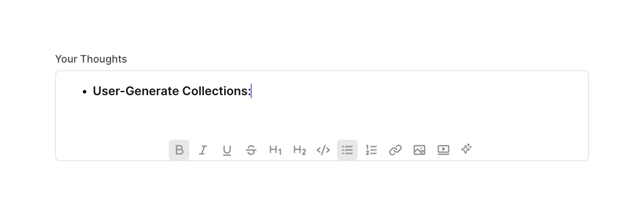The image size is (644, 216).
Task: Toggle bold formatting off
Action: 179,150
